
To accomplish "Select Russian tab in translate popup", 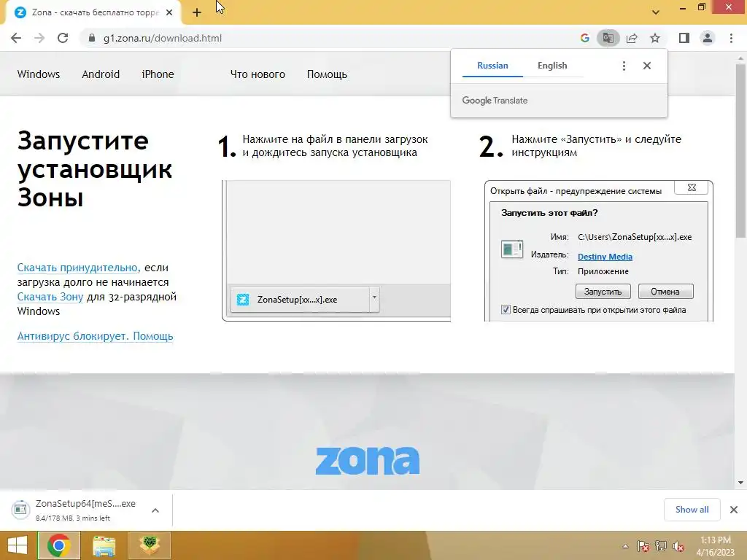I will point(492,66).
